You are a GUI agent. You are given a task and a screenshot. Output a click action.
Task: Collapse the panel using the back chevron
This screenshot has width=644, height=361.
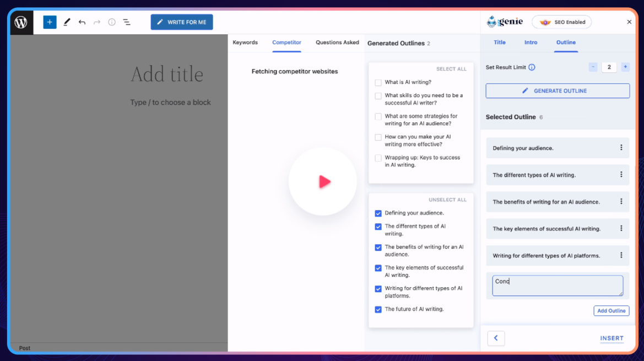coord(496,338)
